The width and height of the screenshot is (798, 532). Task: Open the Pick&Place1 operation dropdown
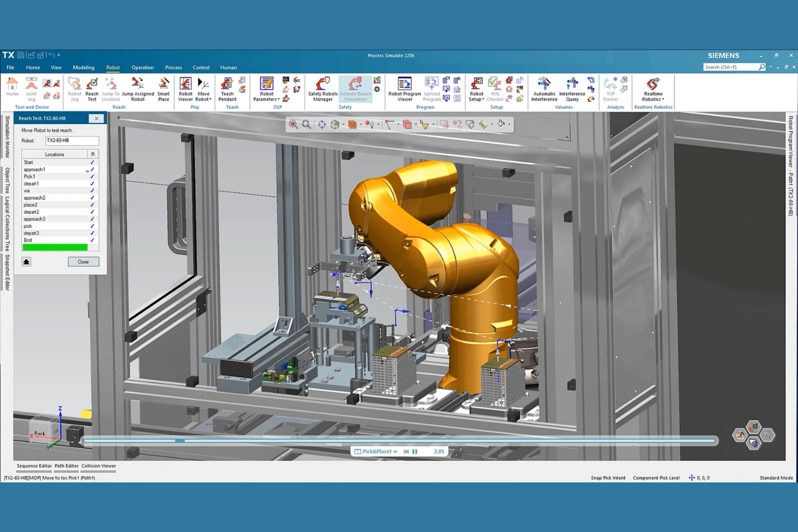(395, 451)
